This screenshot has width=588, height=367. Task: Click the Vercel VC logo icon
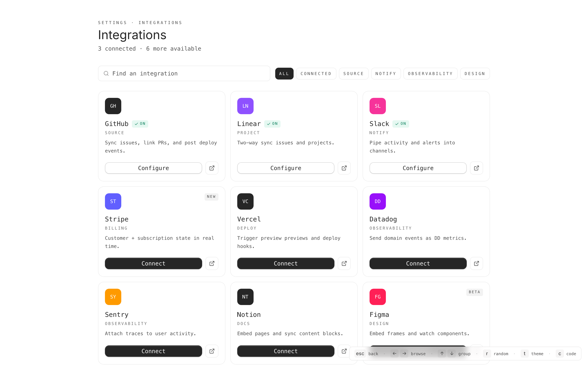coord(245,201)
